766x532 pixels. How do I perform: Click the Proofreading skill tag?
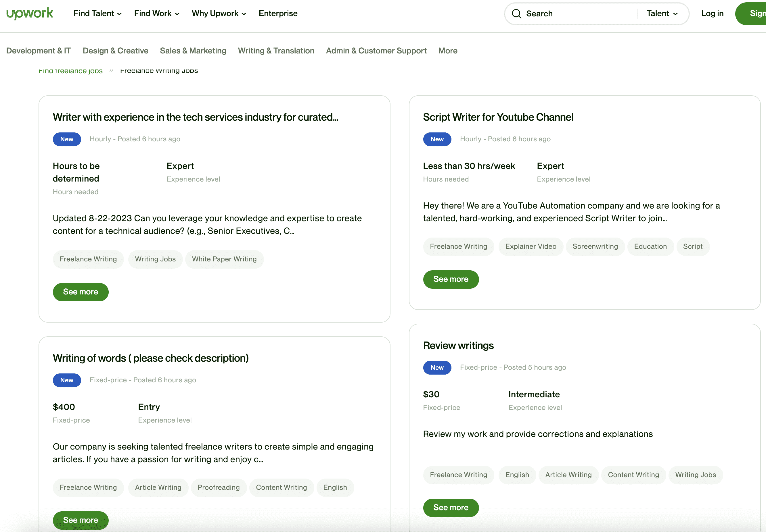219,487
